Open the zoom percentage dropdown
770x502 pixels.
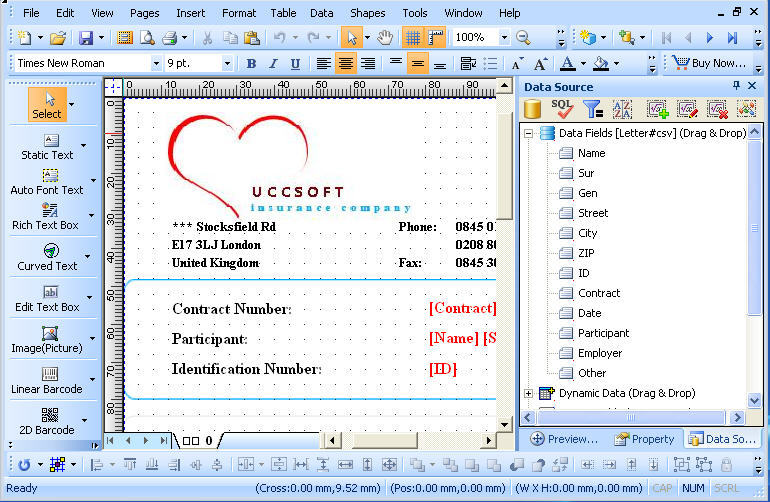pyautogui.click(x=504, y=37)
